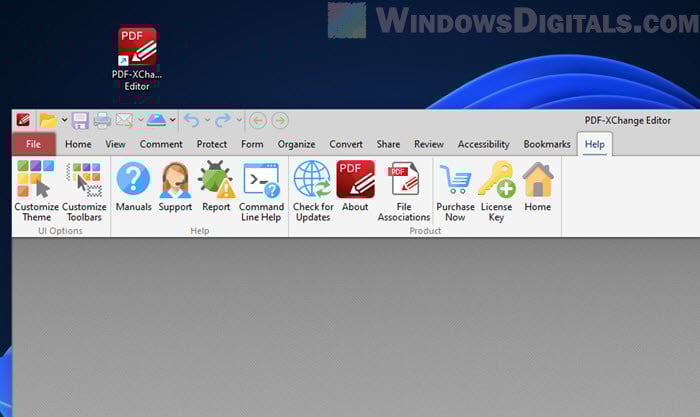The image size is (700, 417).
Task: Open the File menu tab
Action: tap(33, 144)
